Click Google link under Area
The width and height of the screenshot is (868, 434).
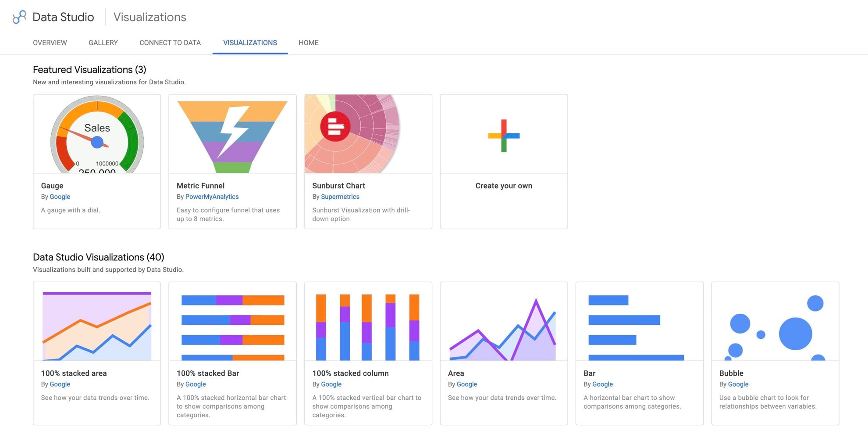(x=466, y=384)
